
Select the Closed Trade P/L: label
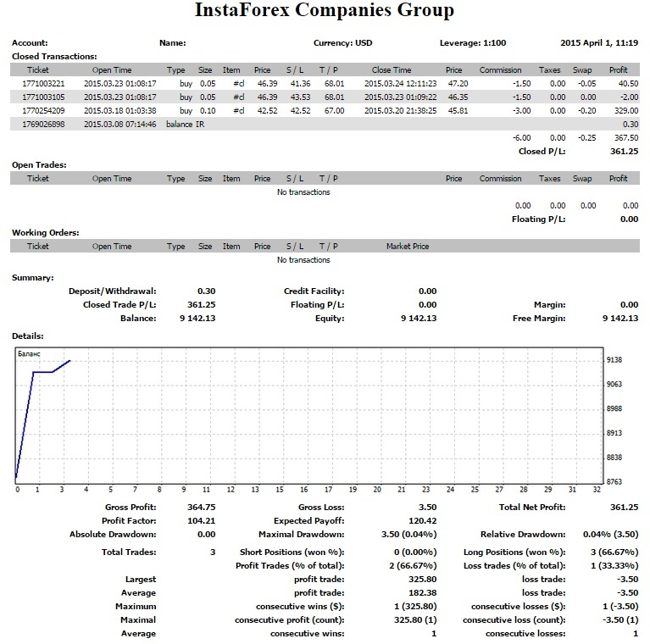coord(119,304)
